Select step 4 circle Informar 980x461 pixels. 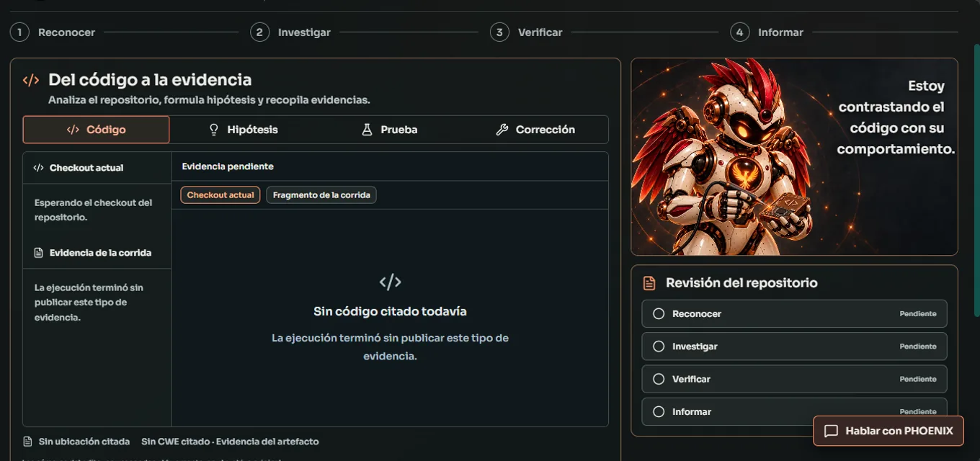[739, 32]
